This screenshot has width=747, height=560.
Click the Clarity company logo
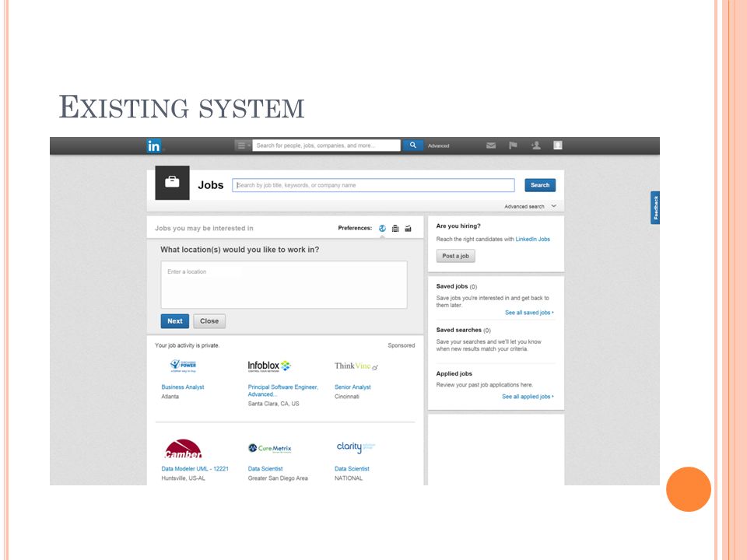point(356,446)
